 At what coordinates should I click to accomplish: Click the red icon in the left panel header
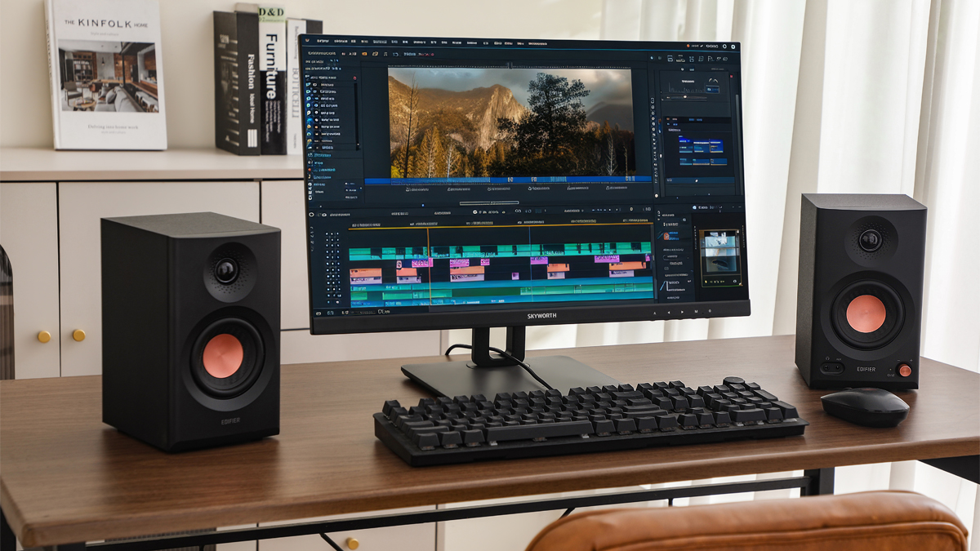[354, 78]
